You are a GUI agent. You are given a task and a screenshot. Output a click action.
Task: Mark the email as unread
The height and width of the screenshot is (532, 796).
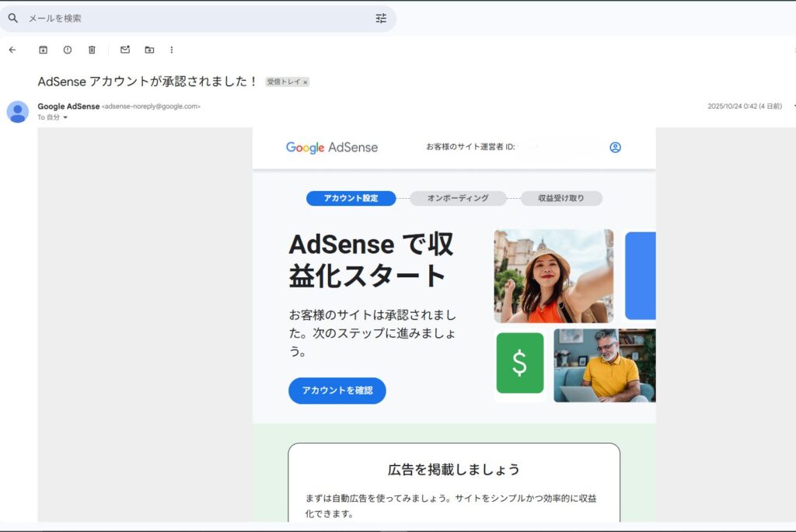(x=124, y=50)
